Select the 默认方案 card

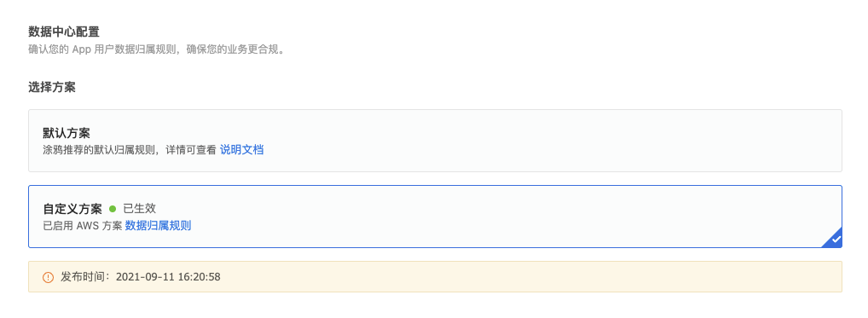pyautogui.click(x=435, y=141)
